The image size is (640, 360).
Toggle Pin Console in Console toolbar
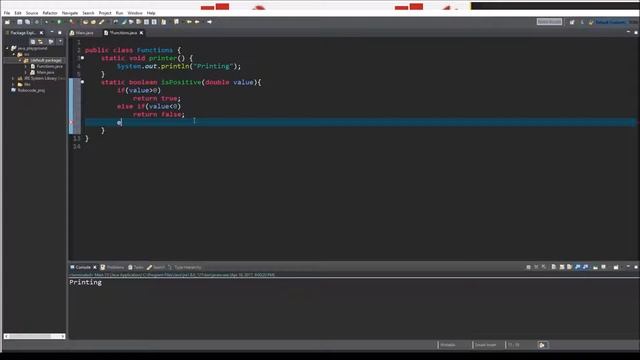pyautogui.click(x=595, y=267)
